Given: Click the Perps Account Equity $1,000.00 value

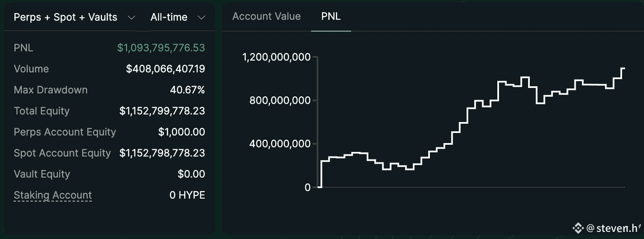Looking at the screenshot, I should coord(182,132).
